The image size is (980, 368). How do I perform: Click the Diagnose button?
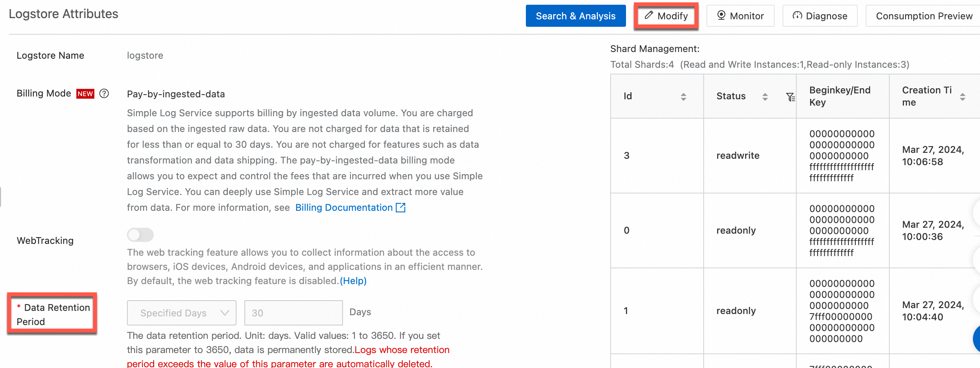click(x=820, y=16)
